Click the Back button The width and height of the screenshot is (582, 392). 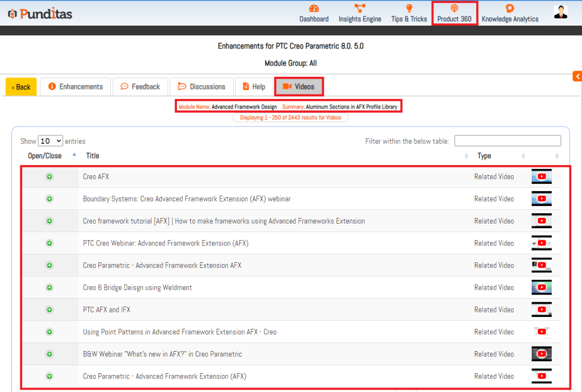21,87
